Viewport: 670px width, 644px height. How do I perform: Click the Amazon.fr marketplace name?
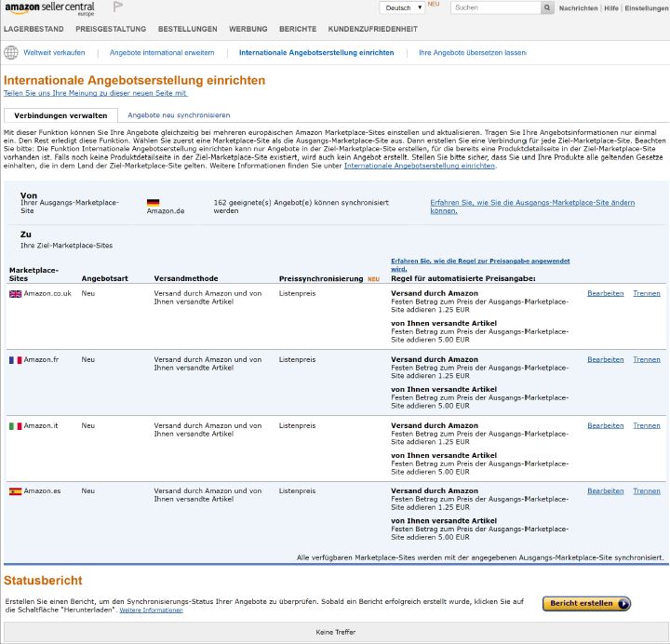(x=41, y=360)
